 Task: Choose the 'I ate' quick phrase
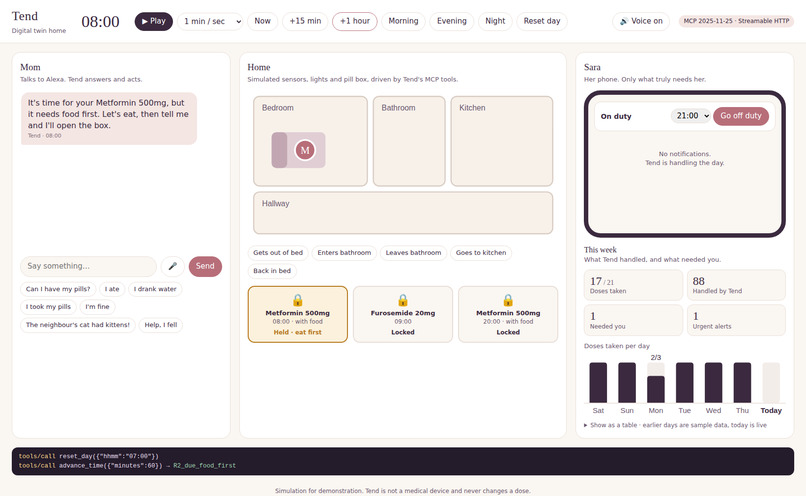click(x=112, y=289)
